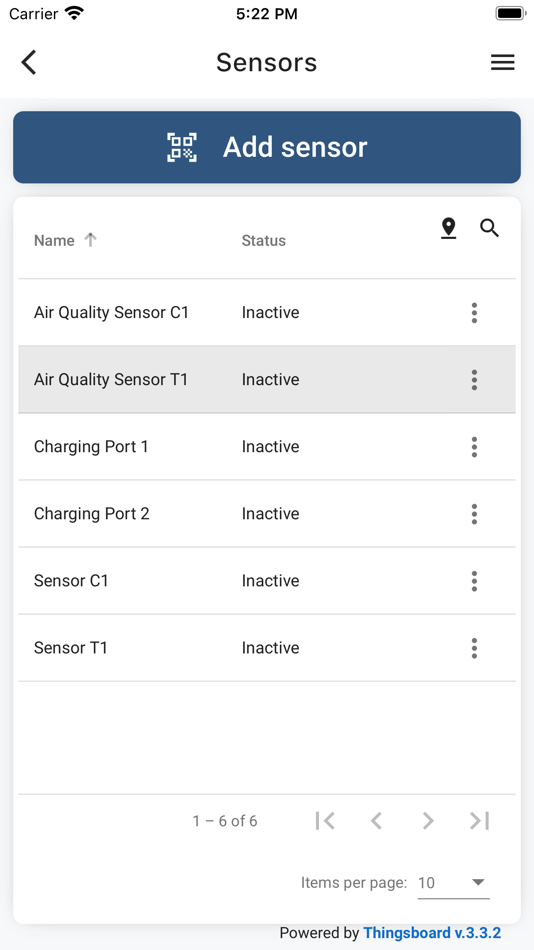Open the map location pin view

pos(449,228)
